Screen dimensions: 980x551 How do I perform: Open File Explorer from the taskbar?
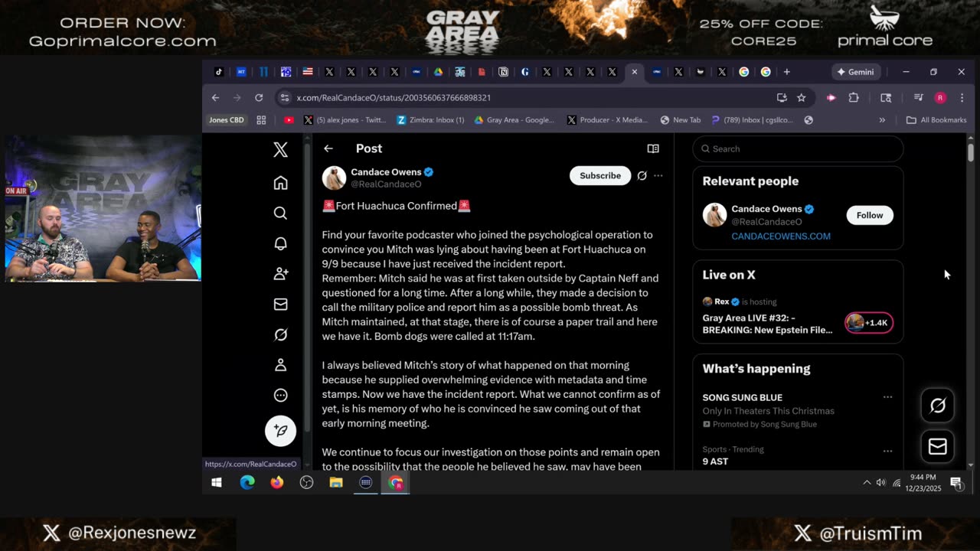coord(336,482)
